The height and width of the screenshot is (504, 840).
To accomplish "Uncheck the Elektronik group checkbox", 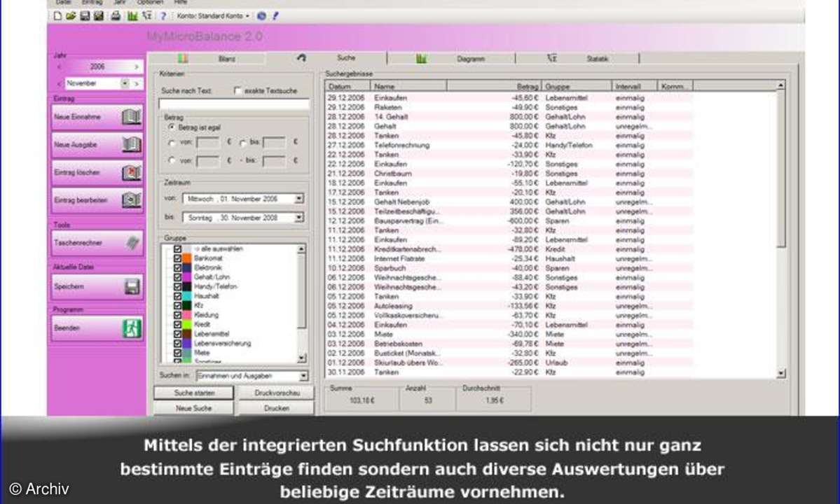I will coord(177,267).
